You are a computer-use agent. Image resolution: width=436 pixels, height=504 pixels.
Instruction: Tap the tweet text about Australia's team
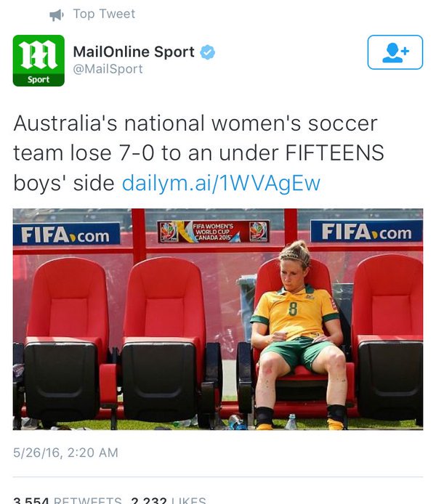pos(198,153)
